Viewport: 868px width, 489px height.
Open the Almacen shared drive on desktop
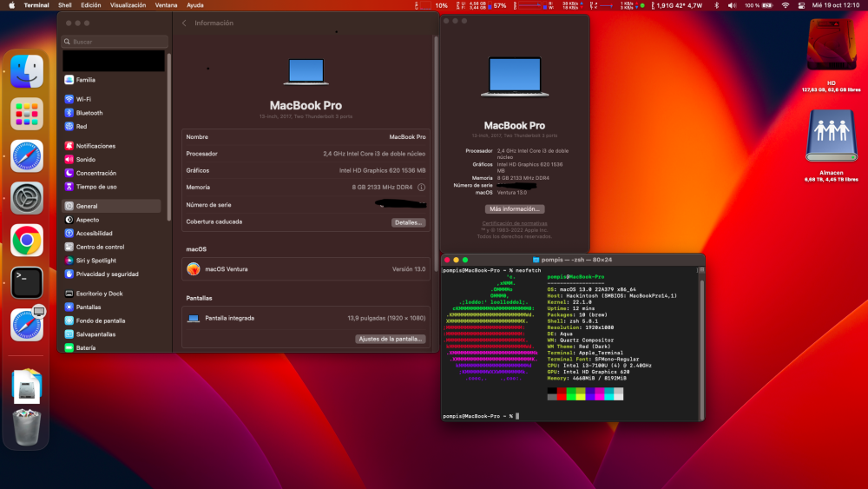tap(832, 135)
